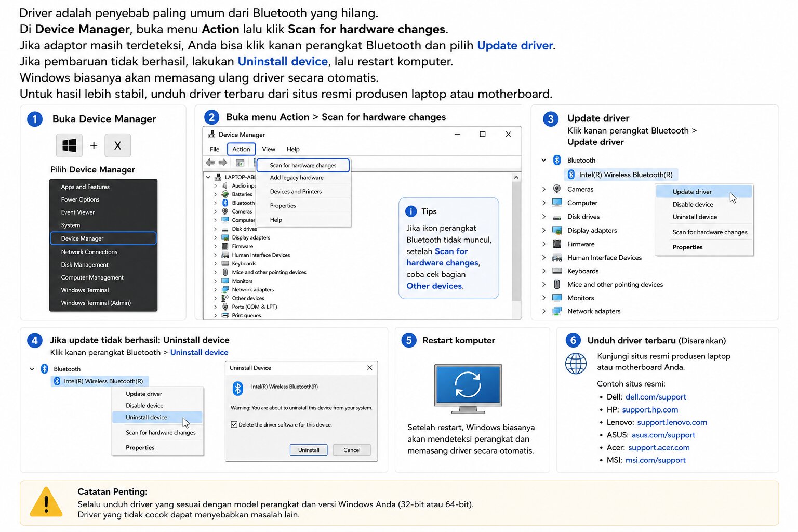Click the Batteries icon in the Device Manager window tree
798x532 pixels.
(x=225, y=194)
